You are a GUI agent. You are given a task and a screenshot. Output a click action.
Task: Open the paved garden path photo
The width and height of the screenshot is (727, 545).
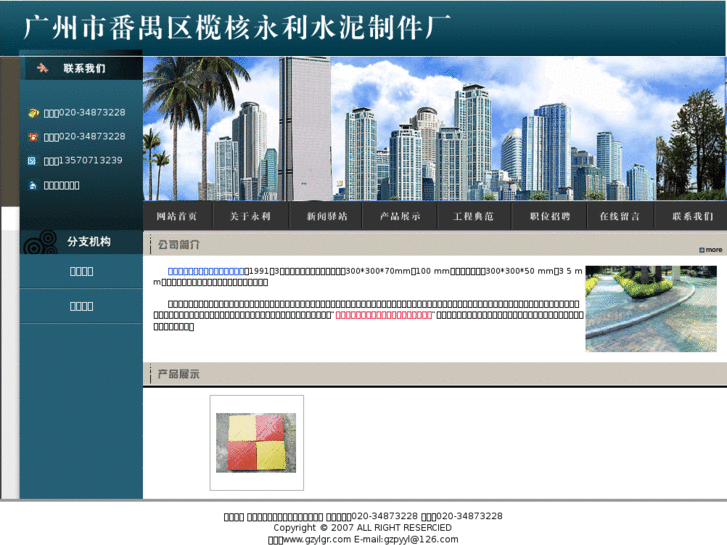click(651, 309)
